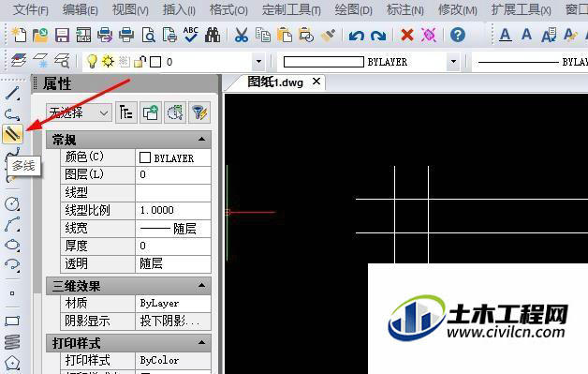Select the Rectangle draw tool
The height and width of the screenshot is (374, 588).
point(12,322)
